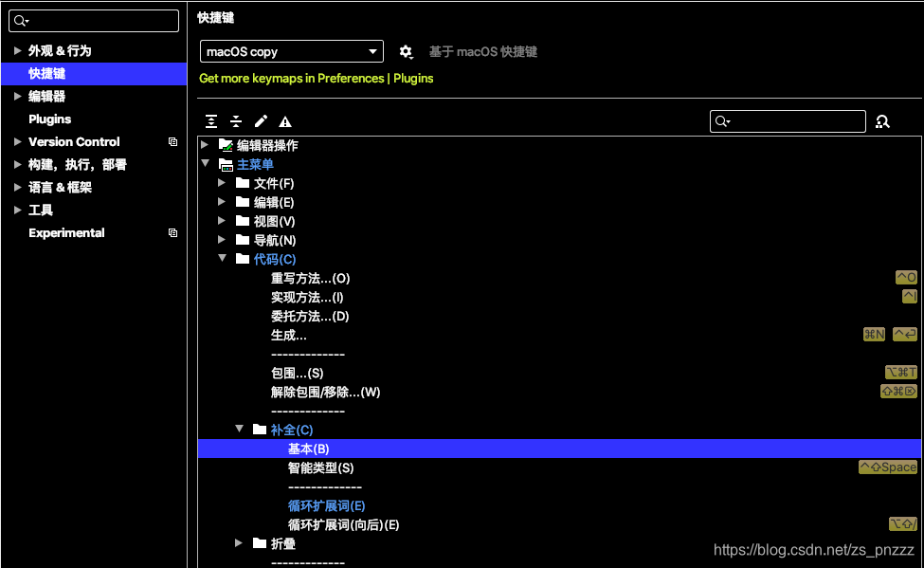
Task: Expand 构建, 执行, 部署 section
Action: click(x=18, y=165)
